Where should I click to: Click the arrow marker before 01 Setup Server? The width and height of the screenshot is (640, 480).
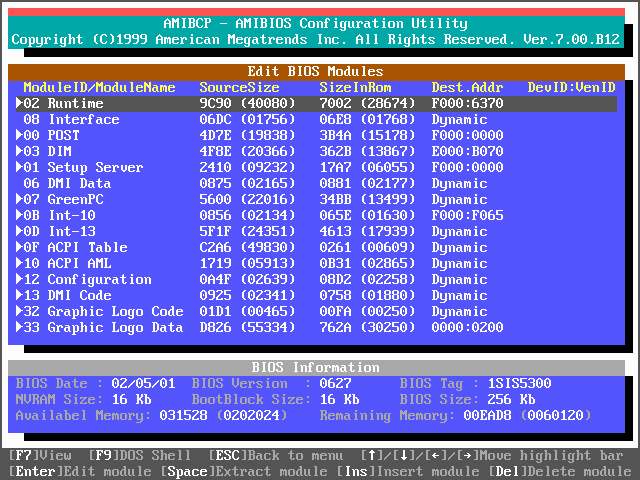19,167
